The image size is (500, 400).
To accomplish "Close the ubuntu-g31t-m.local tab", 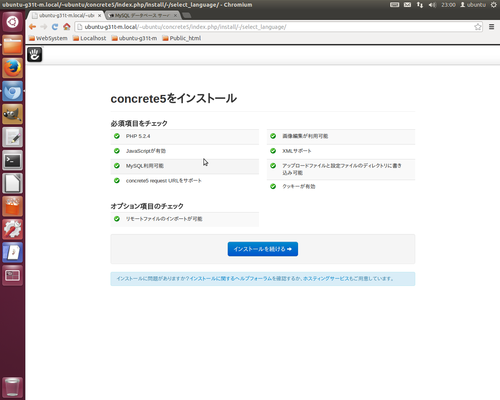I will tap(99, 15).
